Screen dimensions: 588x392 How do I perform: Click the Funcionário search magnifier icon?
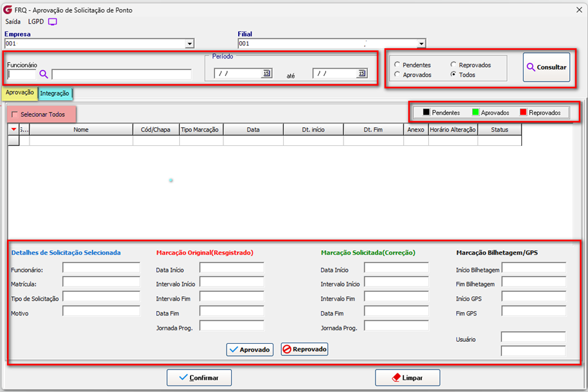click(x=44, y=75)
